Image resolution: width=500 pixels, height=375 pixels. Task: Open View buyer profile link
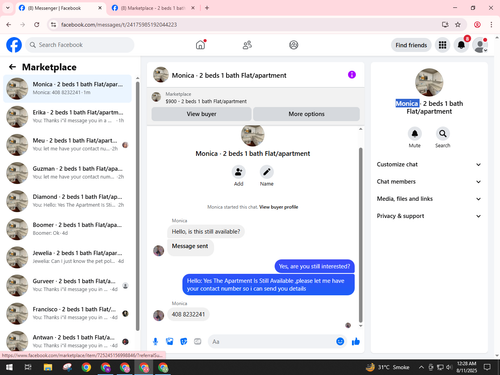point(278,207)
